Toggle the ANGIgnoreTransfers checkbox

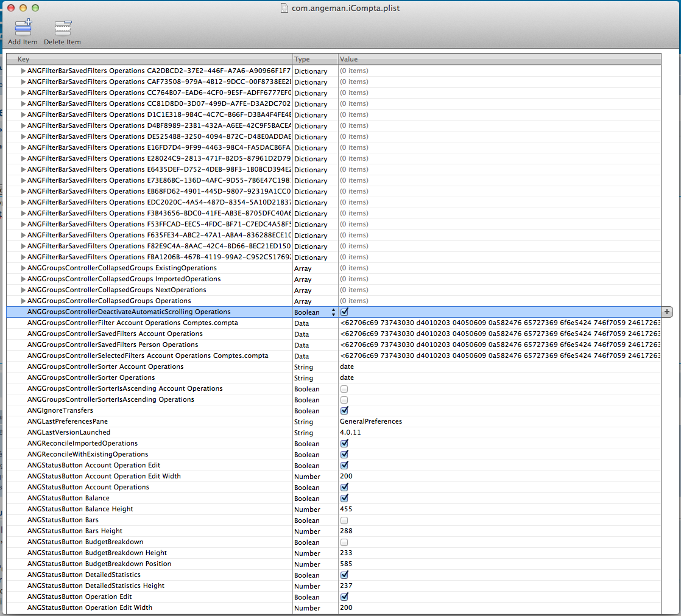pos(345,410)
